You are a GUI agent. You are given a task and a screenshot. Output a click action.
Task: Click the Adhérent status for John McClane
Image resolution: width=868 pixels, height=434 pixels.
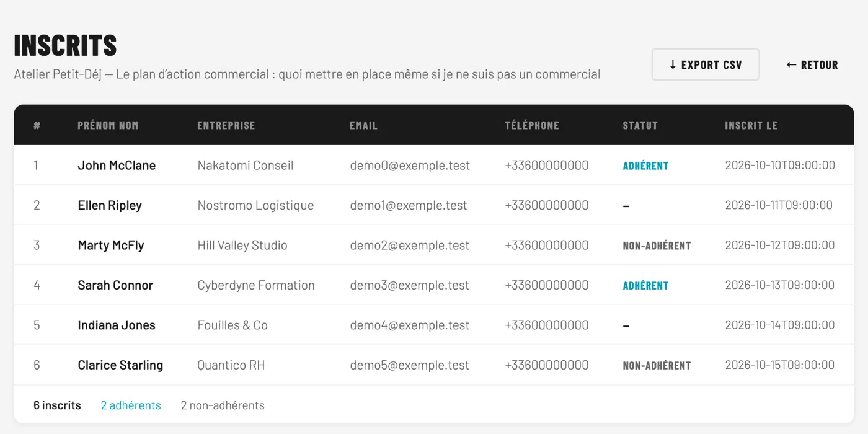click(x=645, y=166)
